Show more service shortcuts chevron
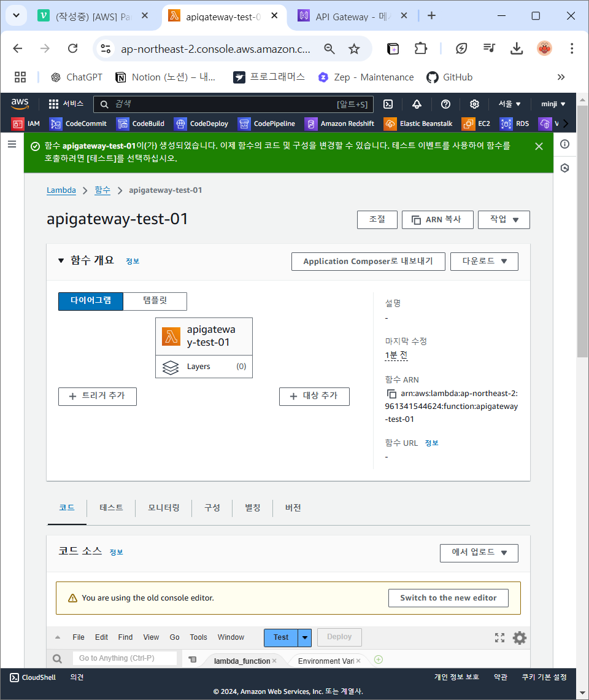 [x=566, y=123]
